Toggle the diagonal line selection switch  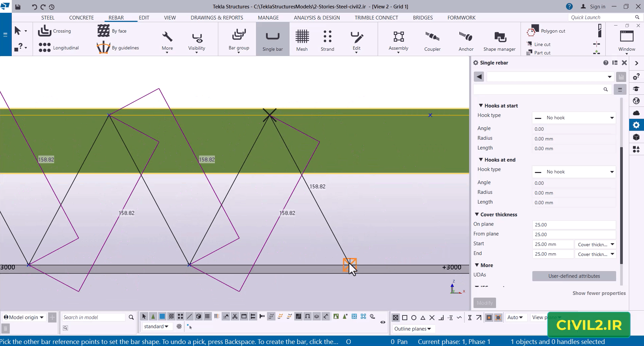click(189, 316)
